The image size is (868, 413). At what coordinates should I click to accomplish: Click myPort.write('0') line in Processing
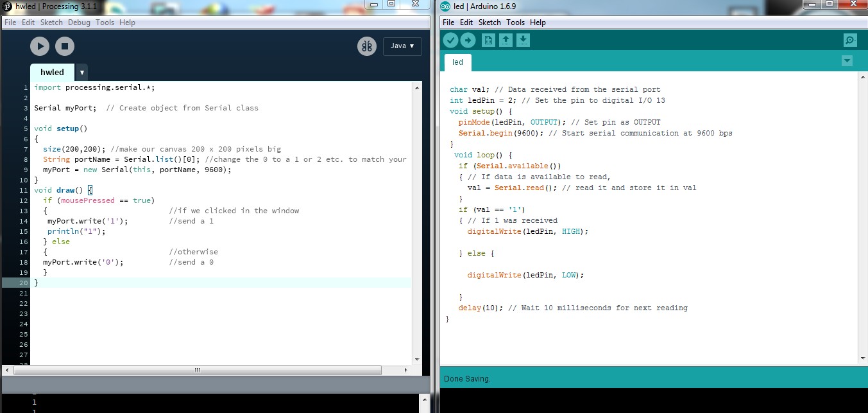83,262
